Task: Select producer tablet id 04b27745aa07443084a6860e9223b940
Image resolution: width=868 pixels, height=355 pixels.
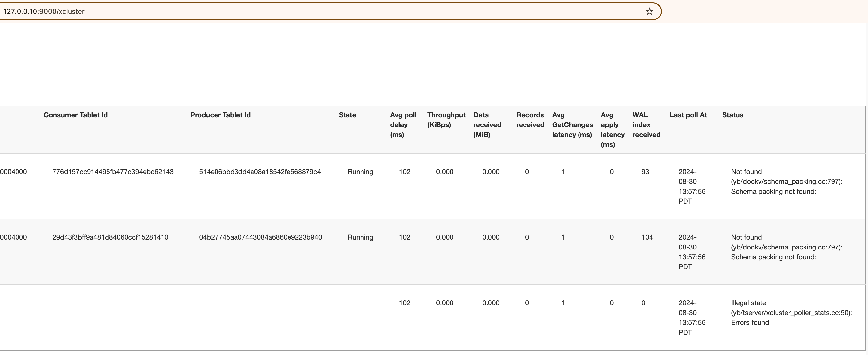Action: [x=260, y=237]
